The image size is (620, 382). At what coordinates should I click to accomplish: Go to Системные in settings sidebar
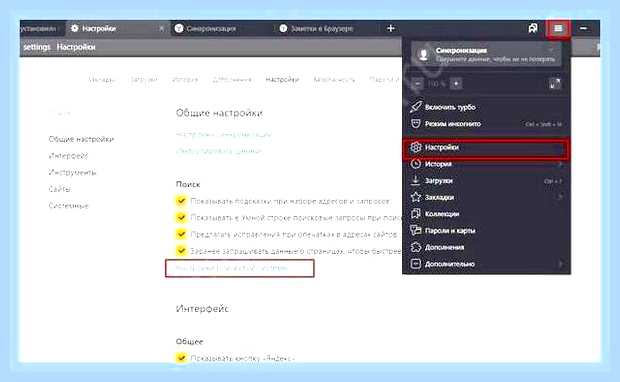point(68,206)
